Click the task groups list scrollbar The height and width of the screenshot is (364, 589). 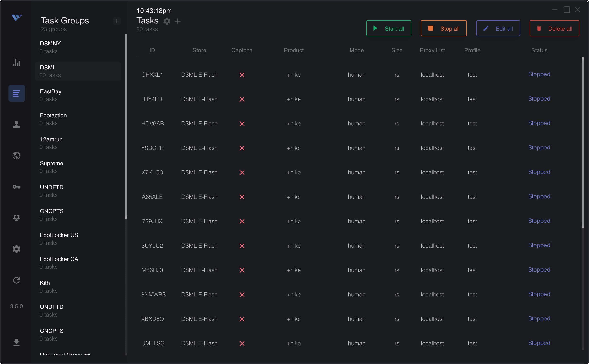click(126, 126)
